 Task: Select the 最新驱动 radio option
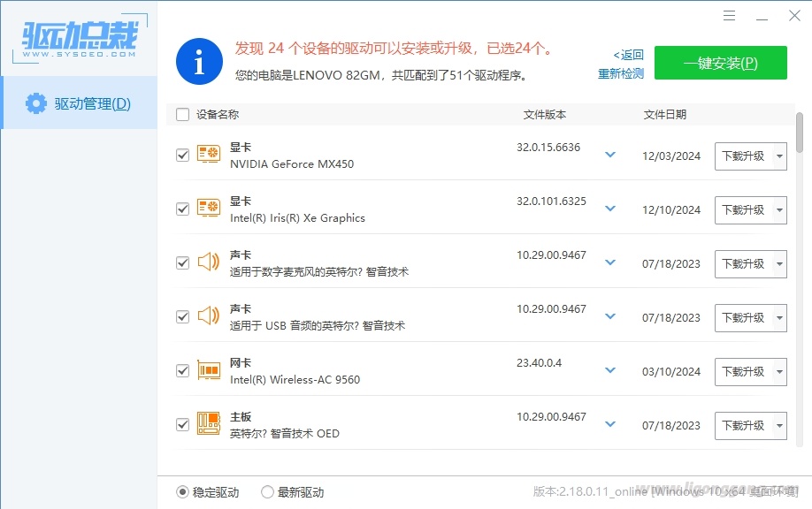point(267,492)
